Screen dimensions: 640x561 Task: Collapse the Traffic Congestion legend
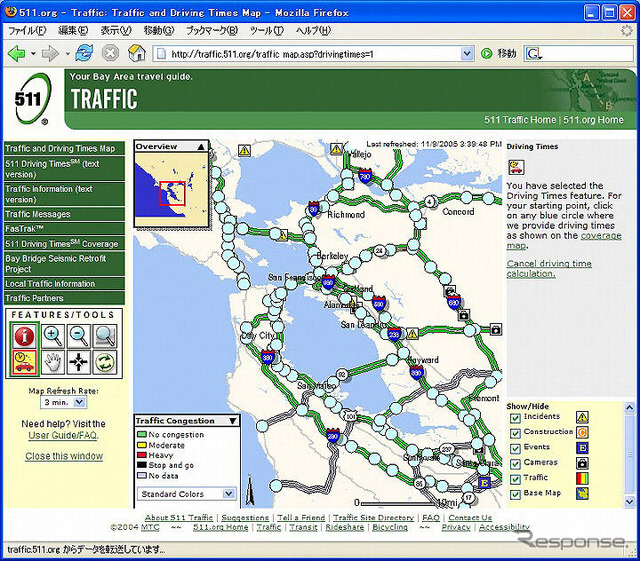click(x=233, y=421)
